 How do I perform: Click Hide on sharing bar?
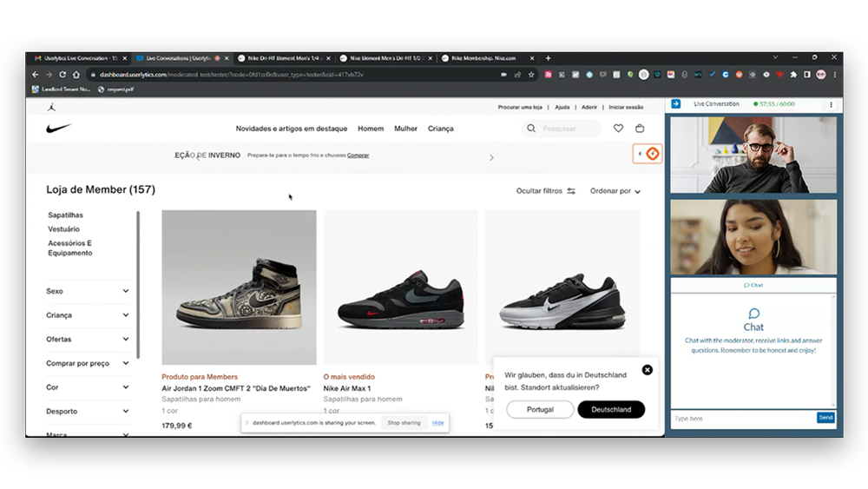437,423
